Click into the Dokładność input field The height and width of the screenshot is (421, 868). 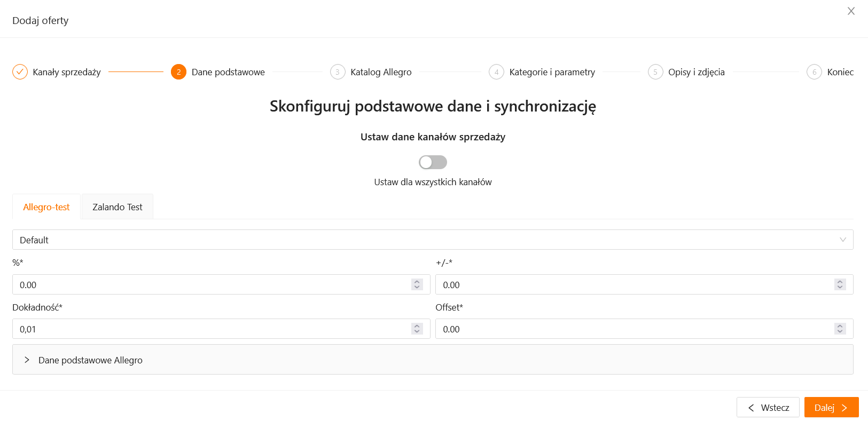pos(211,329)
